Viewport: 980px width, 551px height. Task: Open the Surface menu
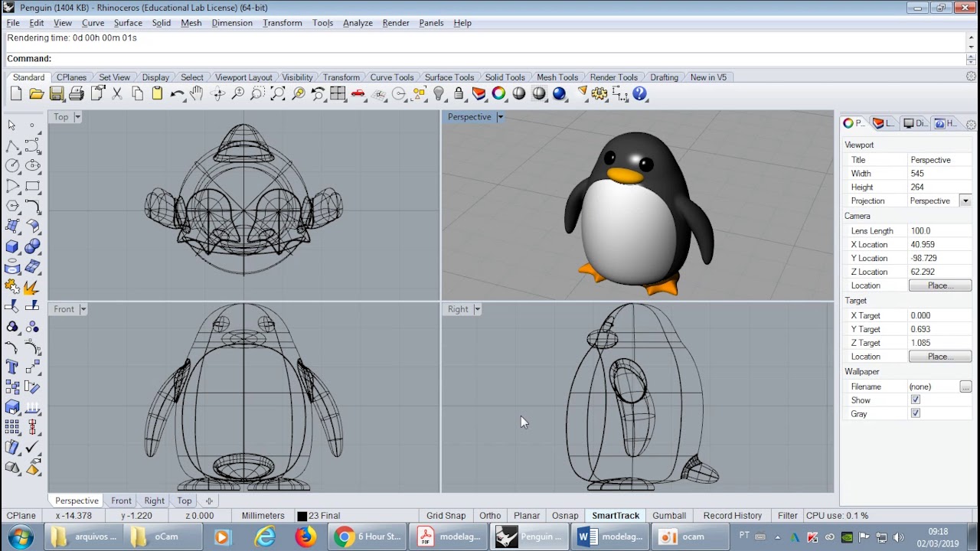[128, 23]
